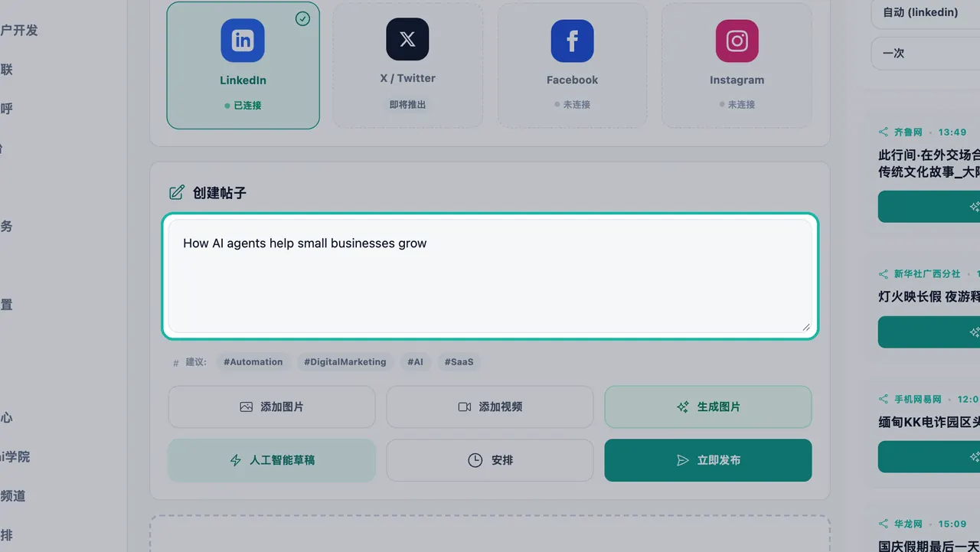This screenshot has width=980, height=552.
Task: Click the 人工智能草稿 button
Action: [x=272, y=460]
